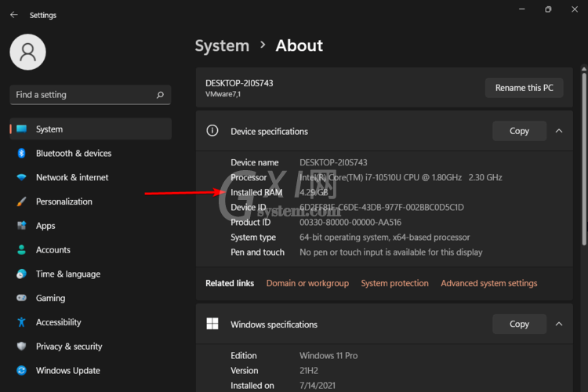Click the Version value 21H2

[x=309, y=371]
